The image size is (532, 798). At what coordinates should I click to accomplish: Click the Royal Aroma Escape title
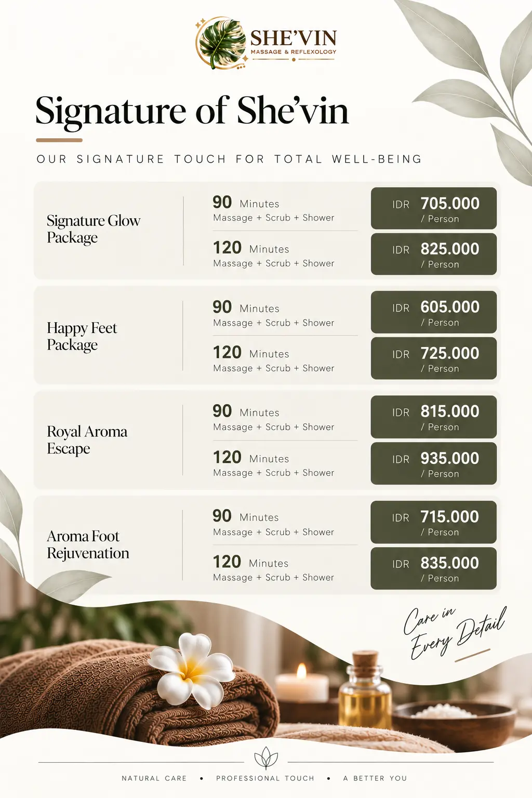point(87,440)
